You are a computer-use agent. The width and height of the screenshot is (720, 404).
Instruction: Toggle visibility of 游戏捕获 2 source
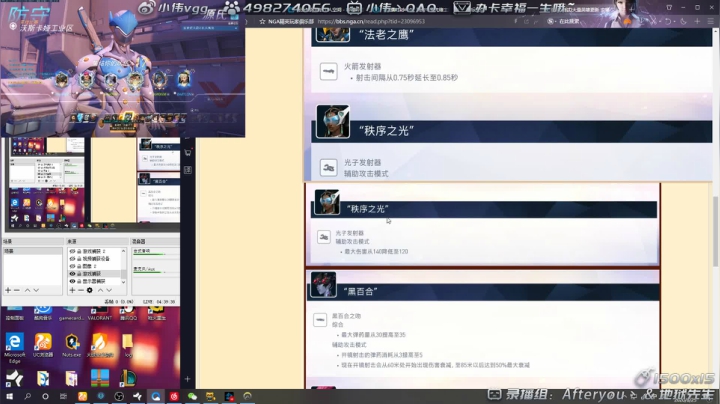(x=72, y=251)
